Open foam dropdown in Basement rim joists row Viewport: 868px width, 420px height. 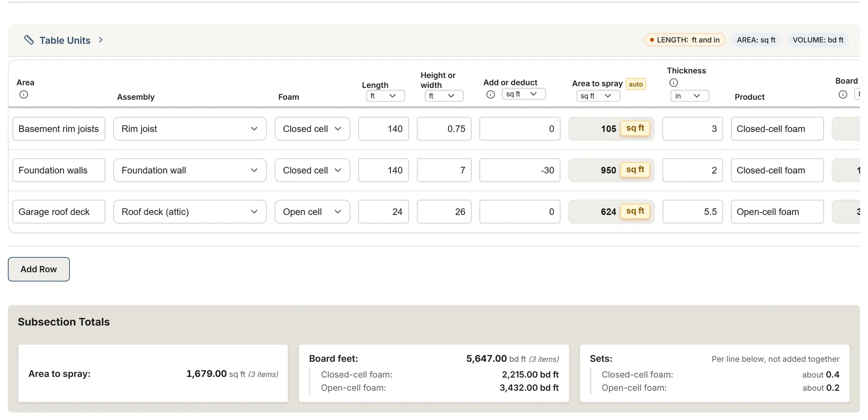coord(312,129)
